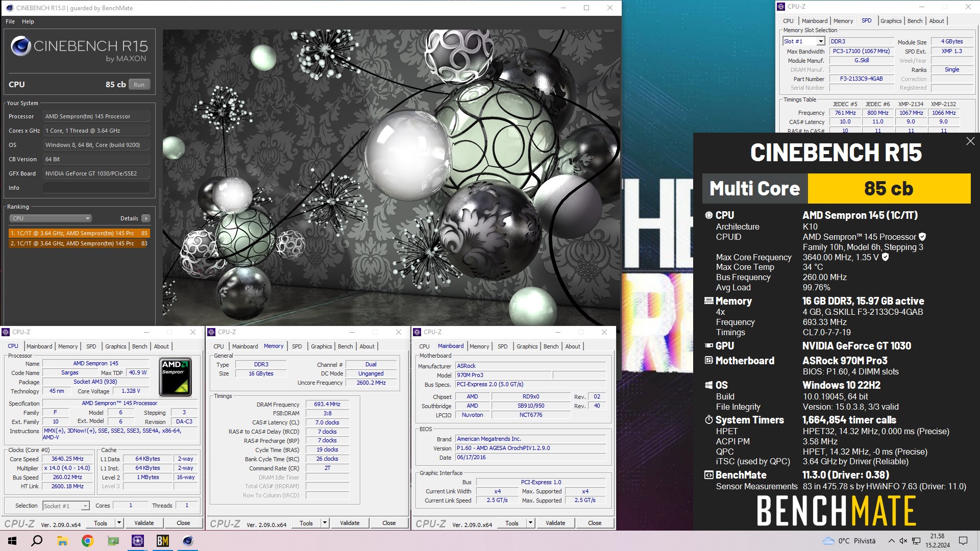The width and height of the screenshot is (980, 551).
Task: Click the Cinebench R15 logo sphere
Action: [21, 46]
